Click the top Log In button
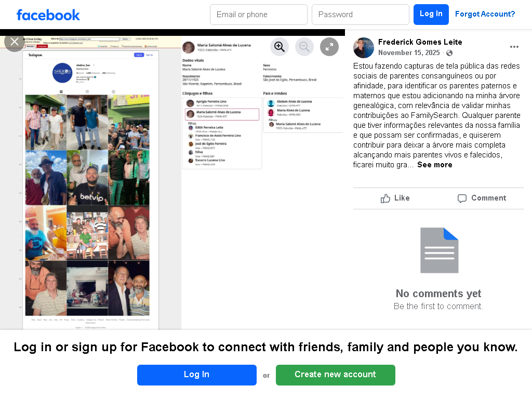Image resolution: width=532 pixels, height=399 pixels. click(431, 15)
